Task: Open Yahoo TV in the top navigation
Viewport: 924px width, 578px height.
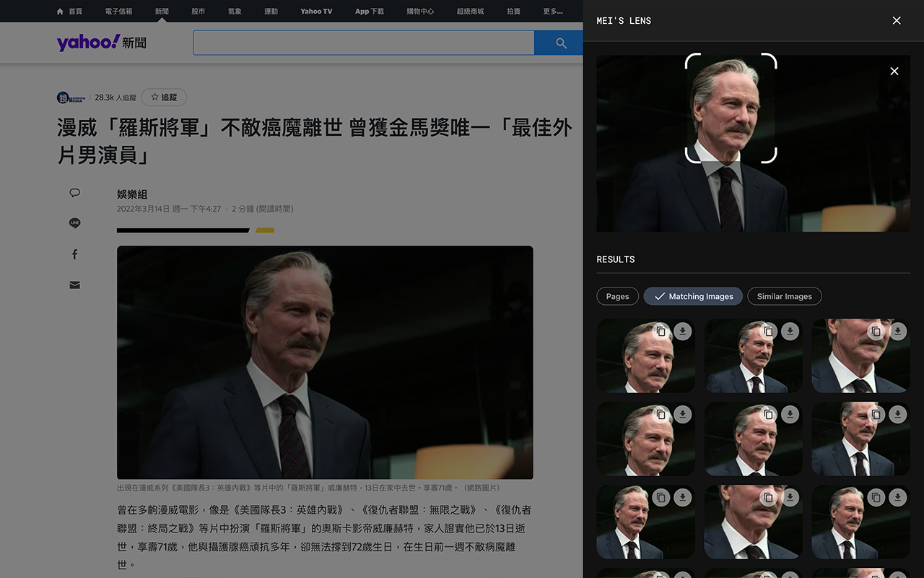Action: point(316,12)
